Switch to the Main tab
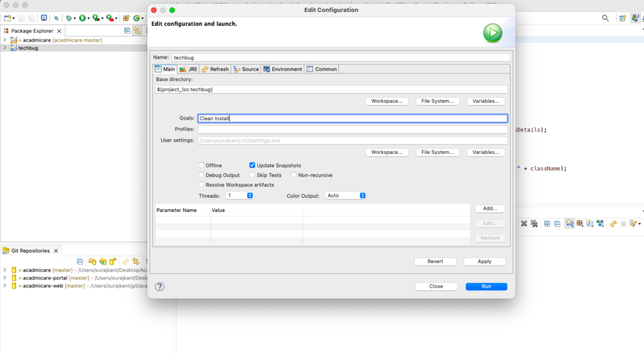This screenshot has width=644, height=353. pyautogui.click(x=165, y=69)
